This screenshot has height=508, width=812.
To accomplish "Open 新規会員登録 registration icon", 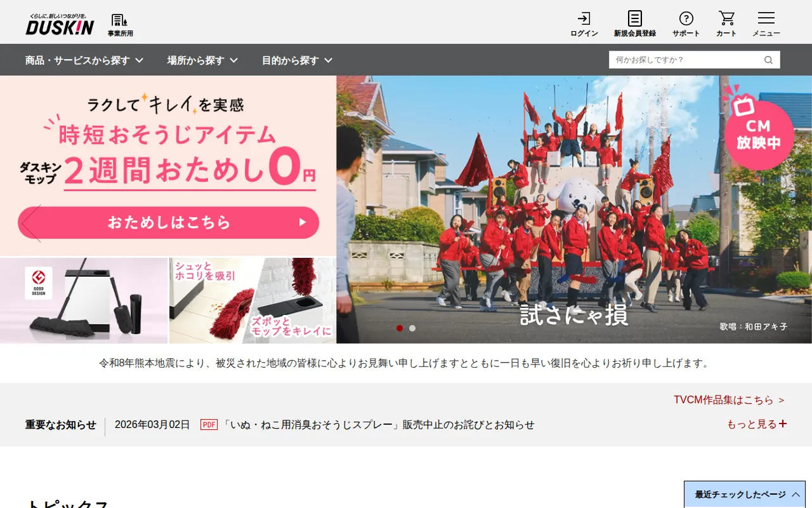I will tap(634, 24).
